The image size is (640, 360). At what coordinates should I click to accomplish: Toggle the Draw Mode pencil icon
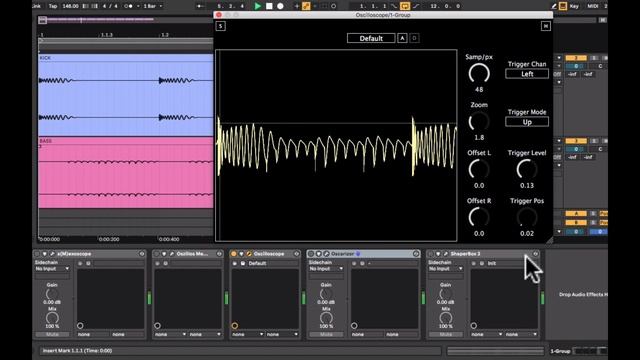(x=554, y=6)
